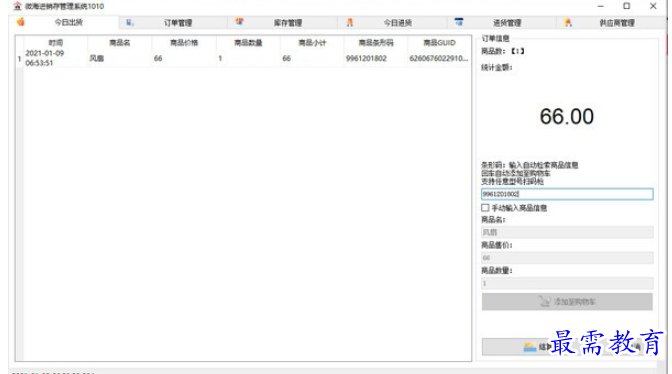This screenshot has height=374, width=672.
Task: Click the 风扇 product name cell
Action: coord(120,58)
